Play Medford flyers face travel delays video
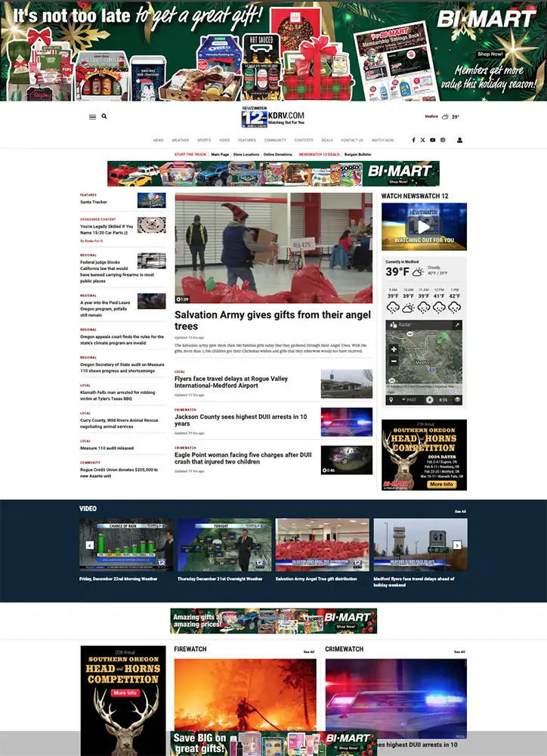Viewport: 547px width, 756px height. 420,545
